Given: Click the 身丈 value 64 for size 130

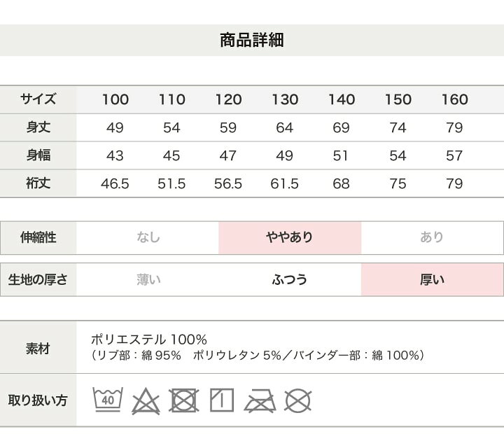Looking at the screenshot, I should pyautogui.click(x=285, y=128).
